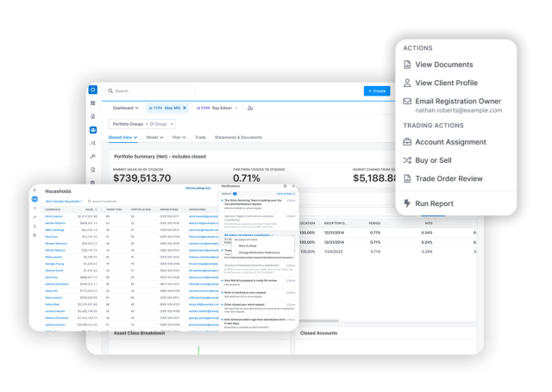
Task: Click the horizontal scrollbar under accounts table
Action: point(318,320)
